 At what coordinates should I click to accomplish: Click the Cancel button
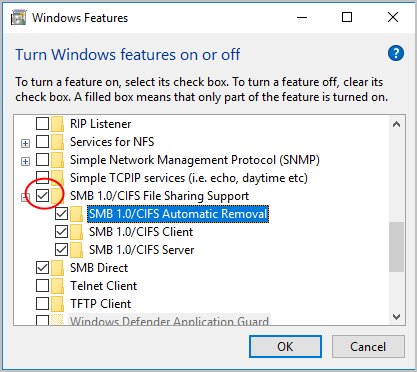tap(368, 347)
